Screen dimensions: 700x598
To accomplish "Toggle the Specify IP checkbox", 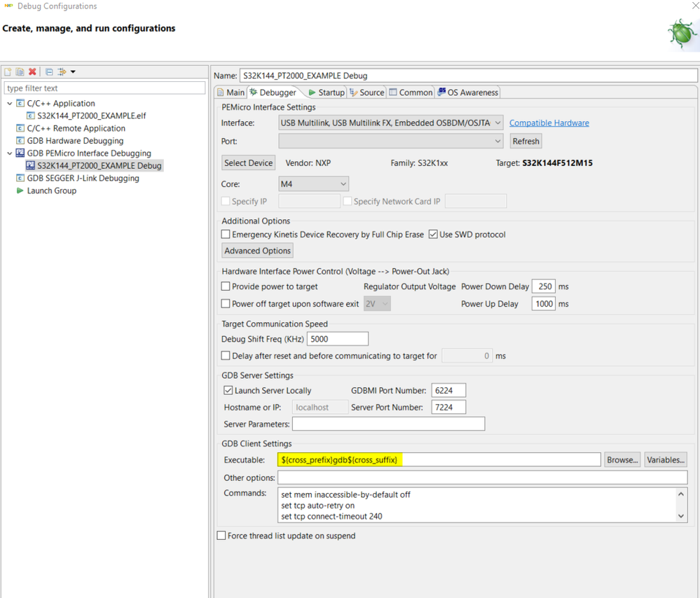I will coord(226,201).
